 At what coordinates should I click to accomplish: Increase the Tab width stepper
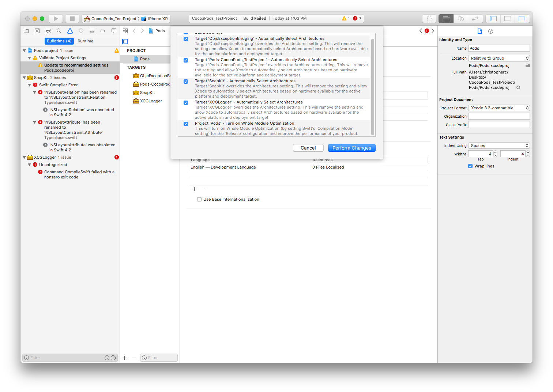point(495,152)
